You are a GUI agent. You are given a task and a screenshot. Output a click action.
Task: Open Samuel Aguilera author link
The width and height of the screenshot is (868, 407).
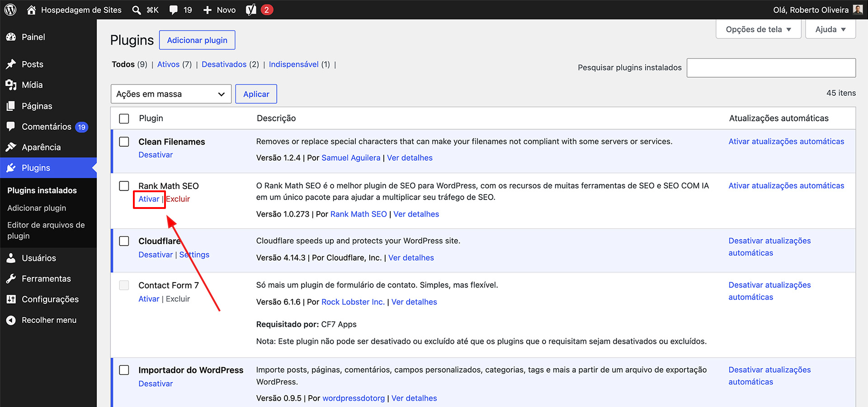(351, 158)
